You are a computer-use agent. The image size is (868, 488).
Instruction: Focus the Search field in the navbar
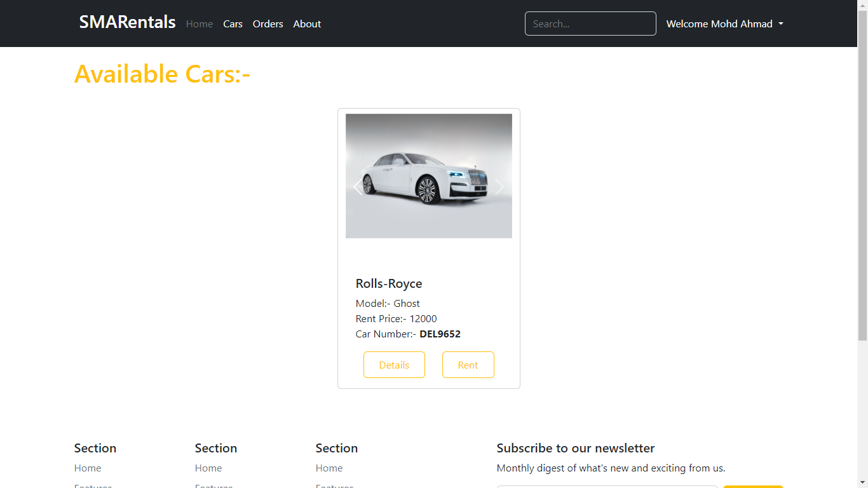(x=590, y=24)
